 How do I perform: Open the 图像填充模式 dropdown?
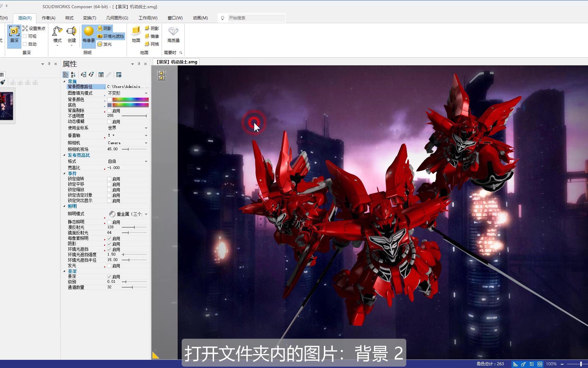coord(146,93)
